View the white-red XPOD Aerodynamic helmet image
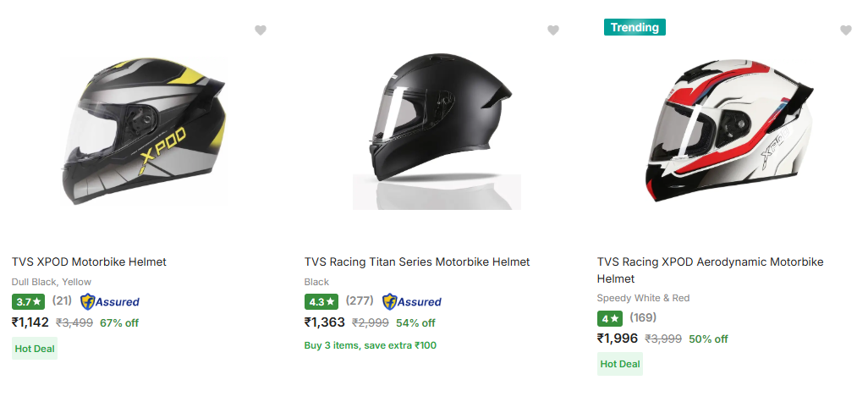868x402 pixels. coord(729,131)
